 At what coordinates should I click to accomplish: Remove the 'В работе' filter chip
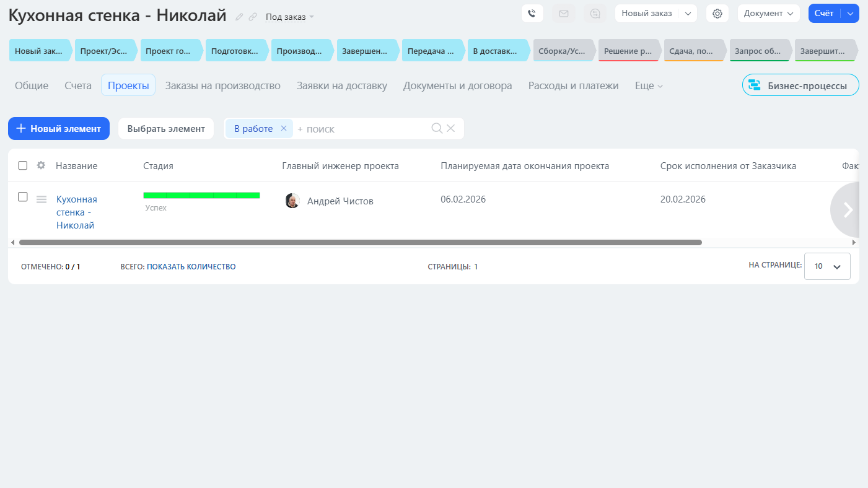pos(284,128)
